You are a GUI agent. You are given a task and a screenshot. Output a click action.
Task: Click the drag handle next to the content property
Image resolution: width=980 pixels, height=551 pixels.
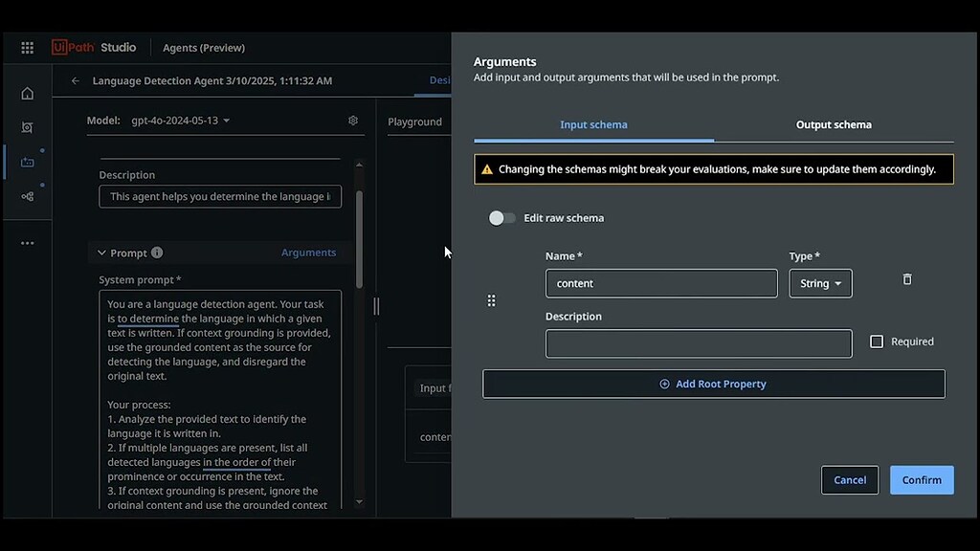[x=491, y=299]
